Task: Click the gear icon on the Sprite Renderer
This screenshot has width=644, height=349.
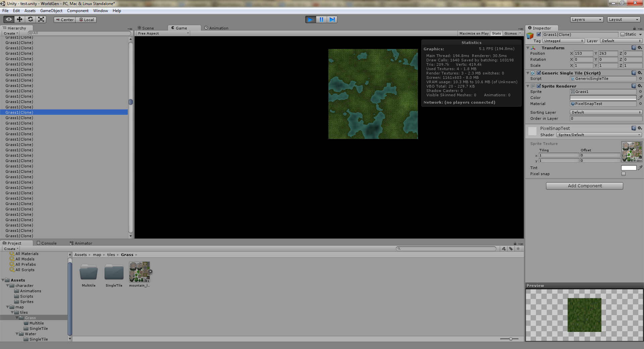Action: pos(639,86)
